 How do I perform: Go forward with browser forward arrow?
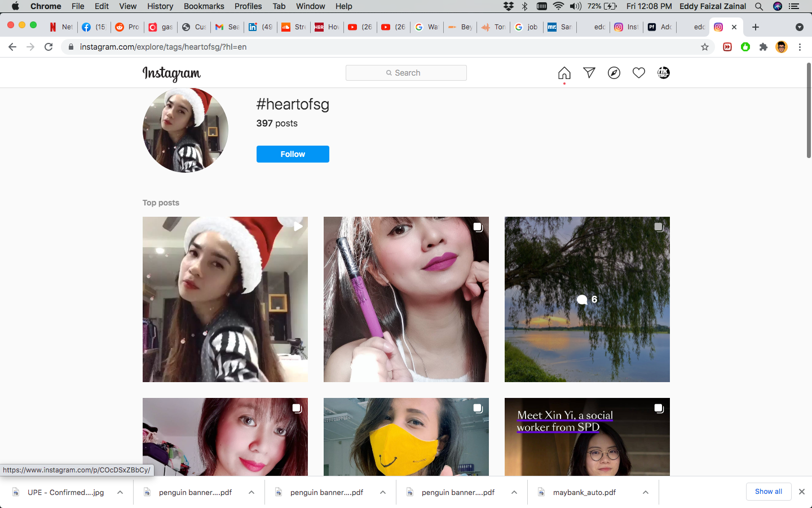click(30, 47)
